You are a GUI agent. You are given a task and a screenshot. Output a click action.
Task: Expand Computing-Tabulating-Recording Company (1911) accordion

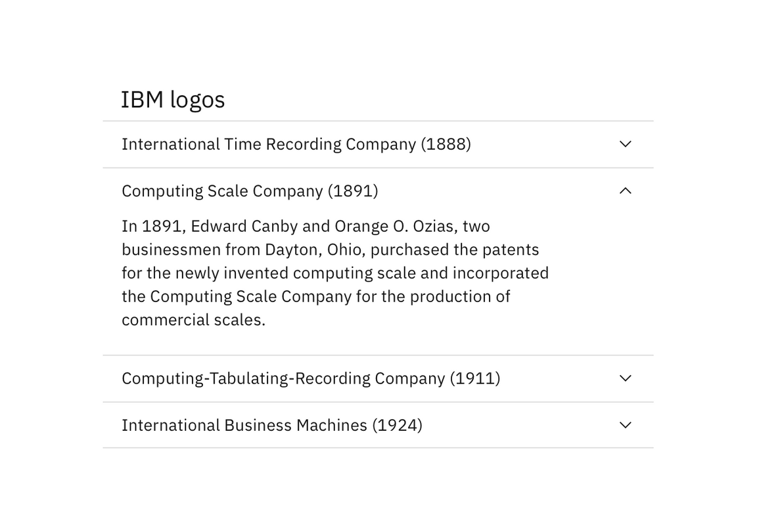click(311, 378)
